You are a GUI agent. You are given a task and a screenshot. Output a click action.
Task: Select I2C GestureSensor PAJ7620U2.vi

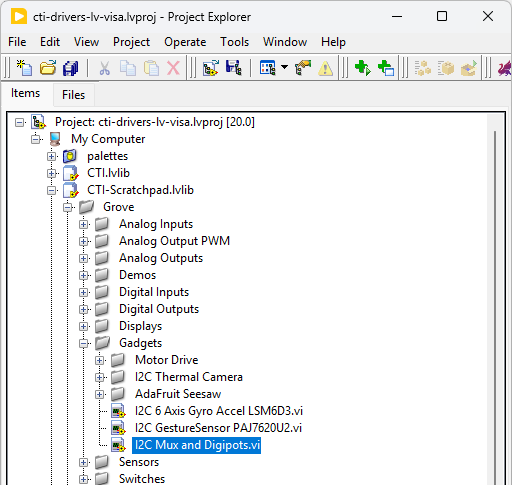coord(218,428)
